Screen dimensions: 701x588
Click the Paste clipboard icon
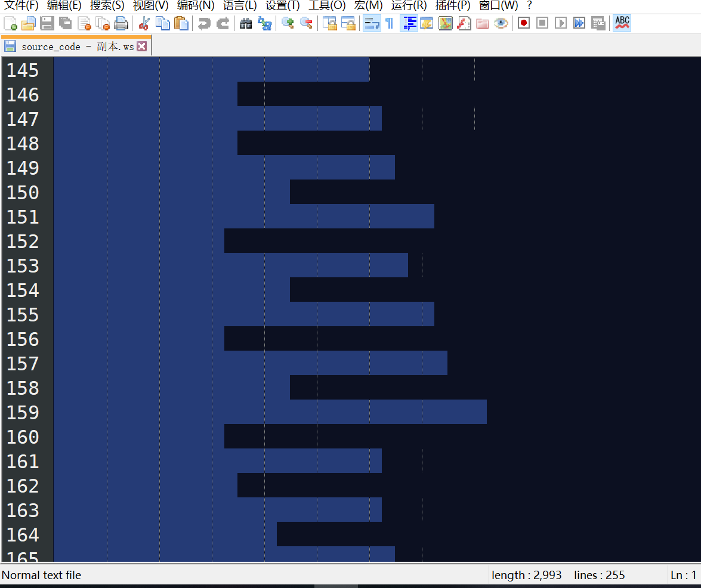point(181,23)
